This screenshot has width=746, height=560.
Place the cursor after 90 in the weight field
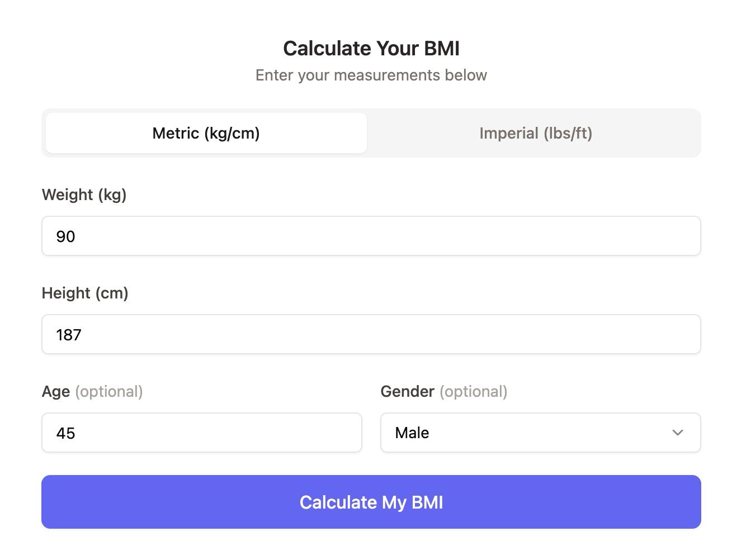(76, 236)
